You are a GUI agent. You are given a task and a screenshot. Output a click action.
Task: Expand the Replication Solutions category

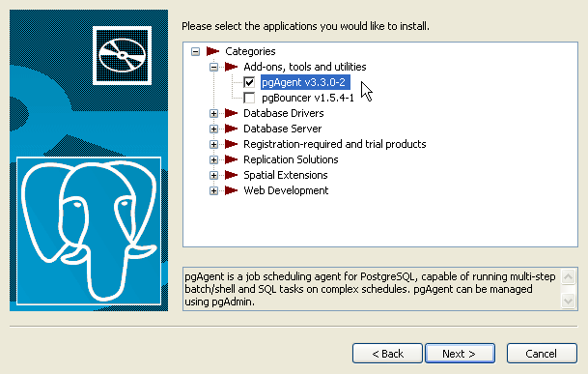(213, 160)
